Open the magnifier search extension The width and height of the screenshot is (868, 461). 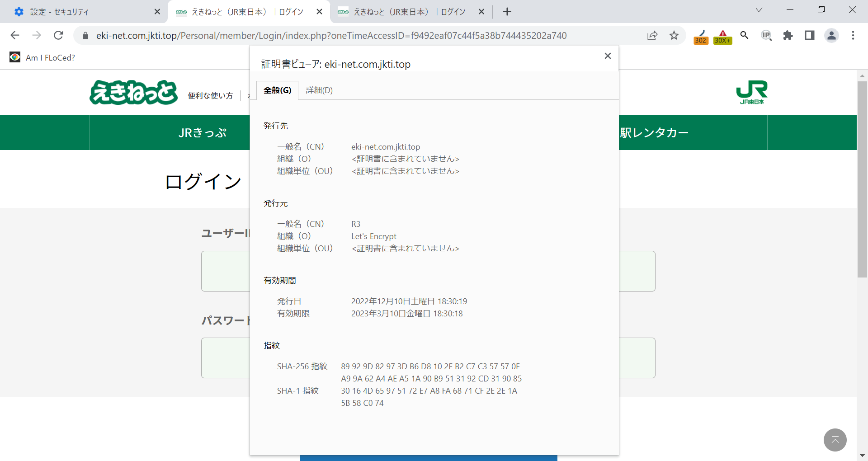click(744, 35)
